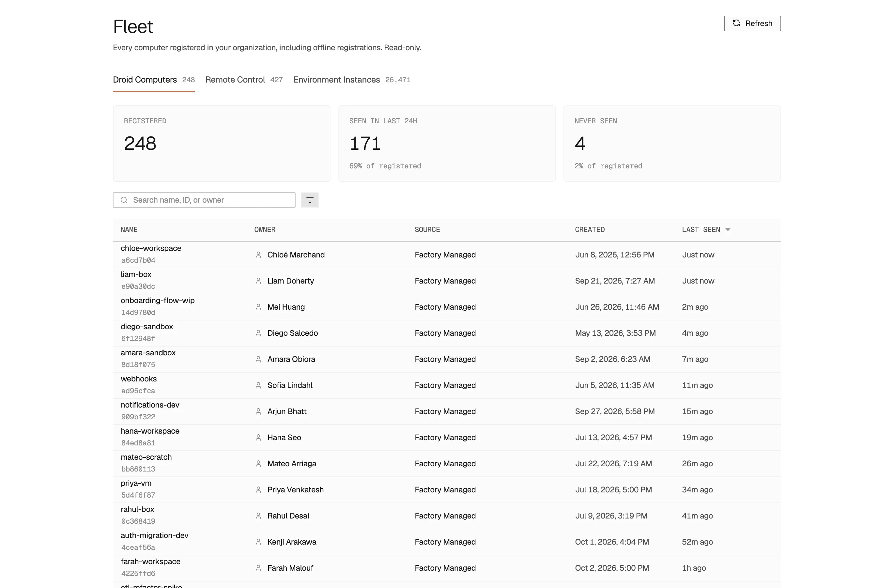Click the user icon beside Farah Malouf
Image resolution: width=894 pixels, height=588 pixels.
pyautogui.click(x=258, y=568)
